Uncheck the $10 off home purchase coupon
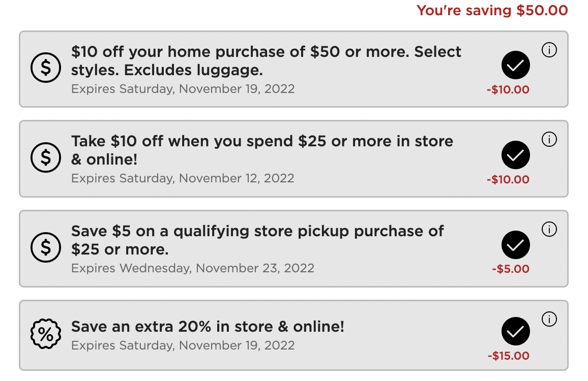Image resolution: width=588 pixels, height=381 pixels. [x=515, y=65]
